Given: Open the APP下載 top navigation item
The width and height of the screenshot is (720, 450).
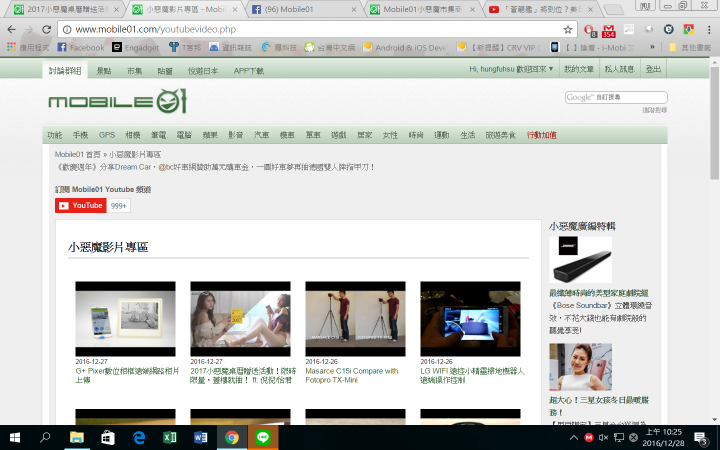Looking at the screenshot, I should [248, 71].
